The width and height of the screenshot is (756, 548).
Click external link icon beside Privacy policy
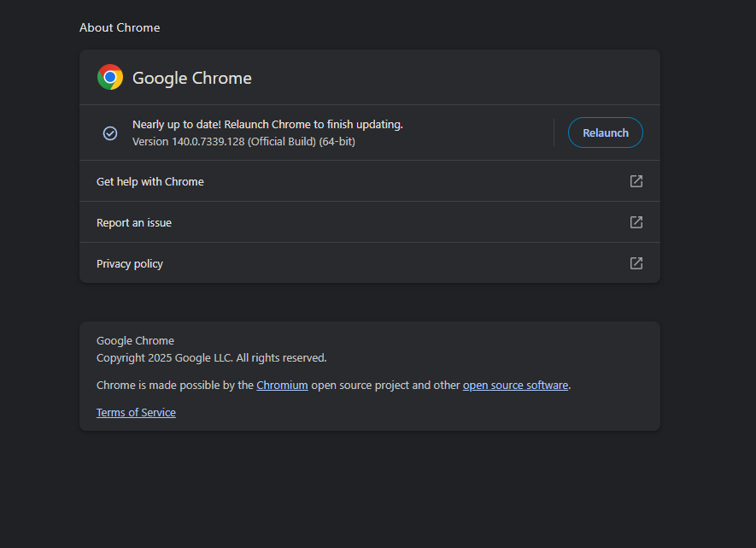click(x=636, y=263)
